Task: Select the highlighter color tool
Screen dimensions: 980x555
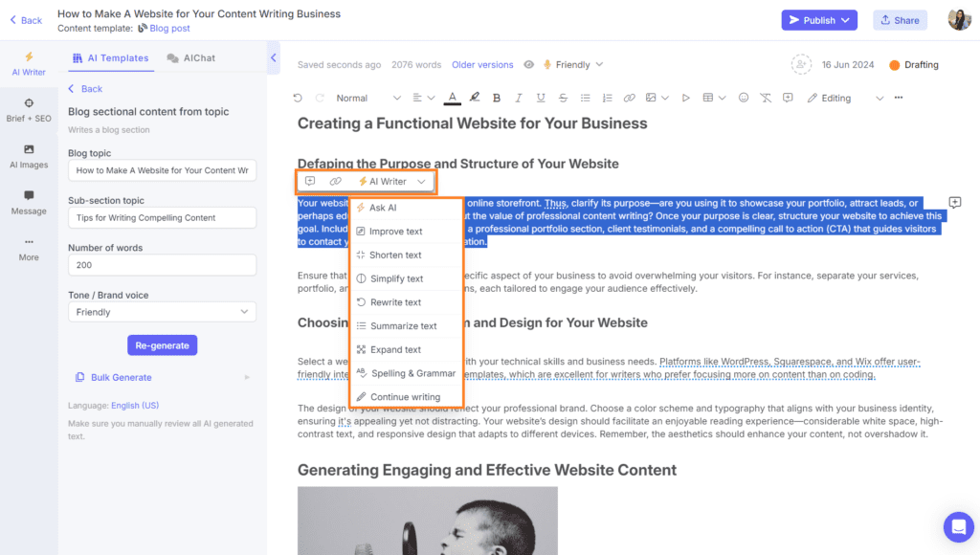Action: [x=475, y=98]
